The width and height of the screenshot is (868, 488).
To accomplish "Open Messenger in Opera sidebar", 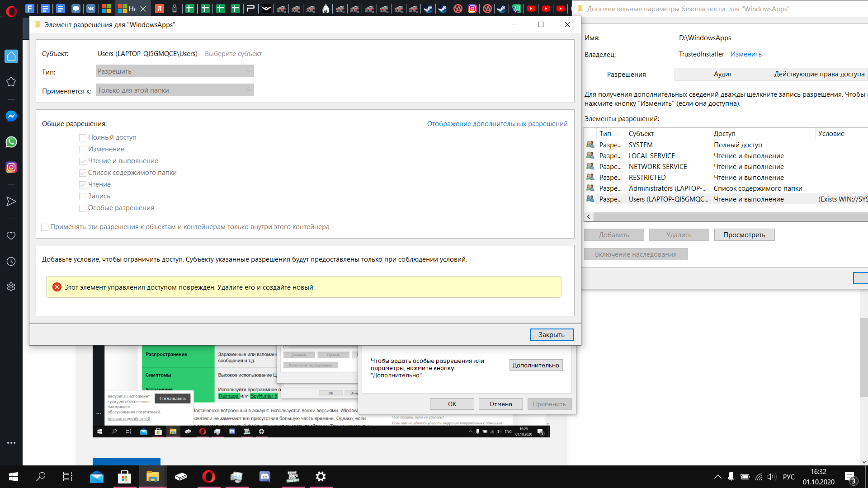I will pos(11,116).
